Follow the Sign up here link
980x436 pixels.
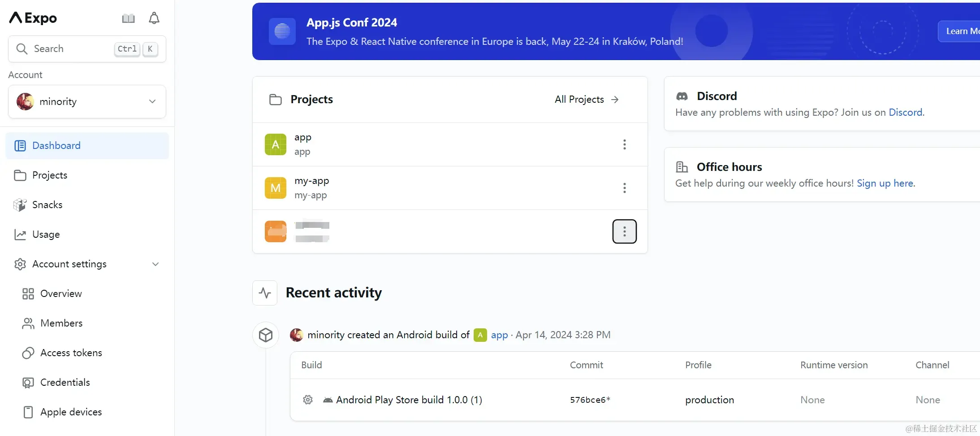pyautogui.click(x=885, y=183)
